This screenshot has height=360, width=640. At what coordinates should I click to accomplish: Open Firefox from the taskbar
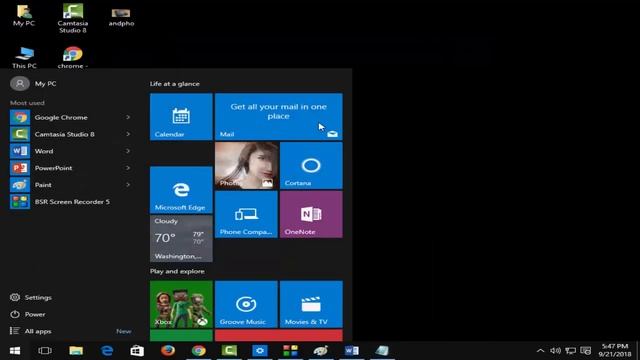168,351
